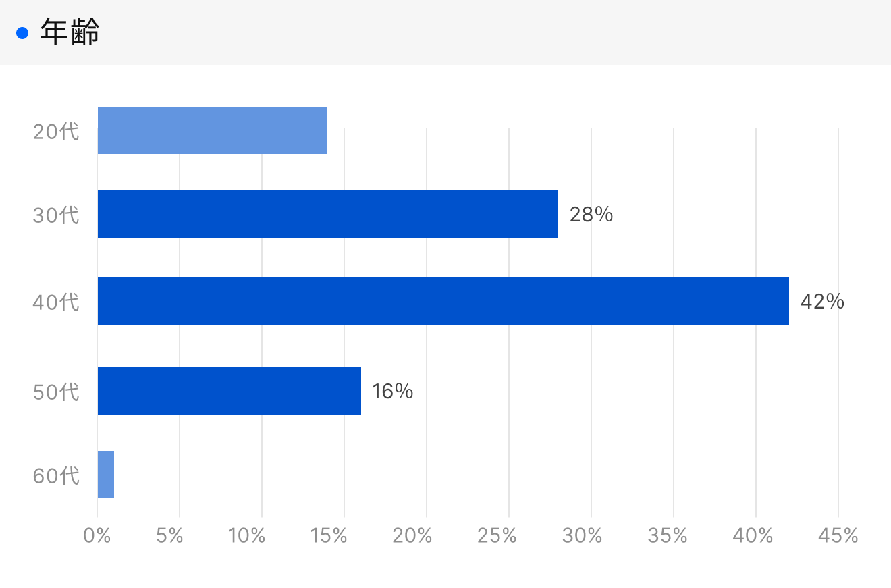
Task: Click the 10% axis tick label
Action: (246, 536)
